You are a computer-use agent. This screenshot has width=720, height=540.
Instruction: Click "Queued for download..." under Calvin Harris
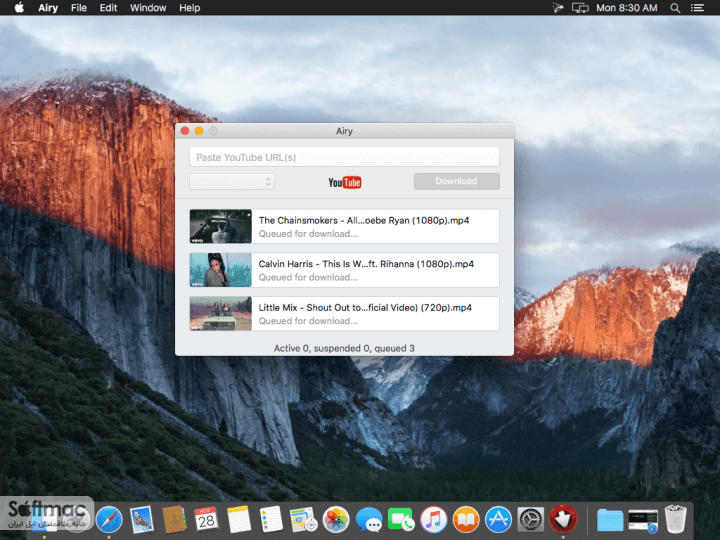coord(308,277)
